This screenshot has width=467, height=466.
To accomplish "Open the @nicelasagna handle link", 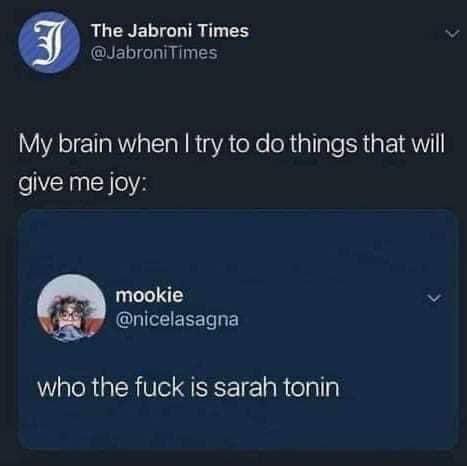I will pos(177,320).
